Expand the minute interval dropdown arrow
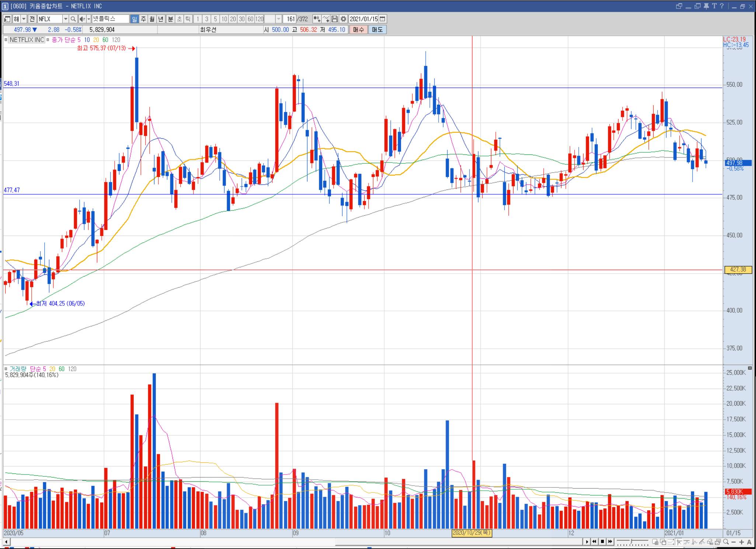 coord(279,19)
